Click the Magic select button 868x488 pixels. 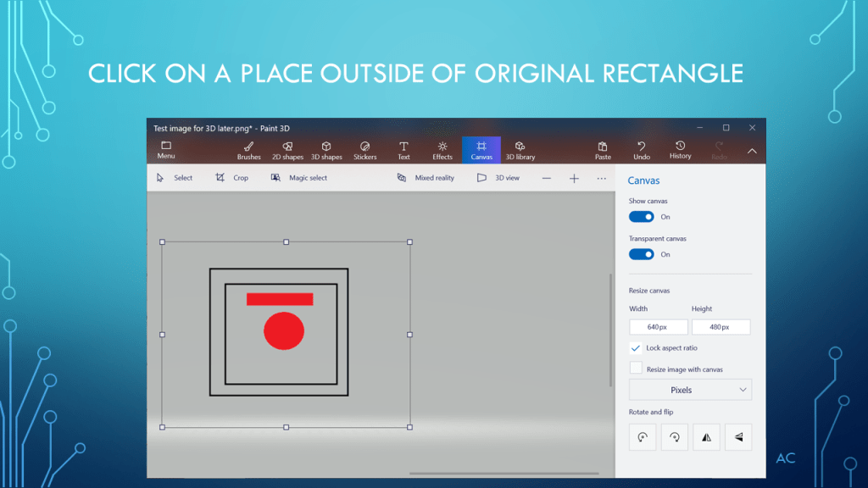[x=299, y=178]
